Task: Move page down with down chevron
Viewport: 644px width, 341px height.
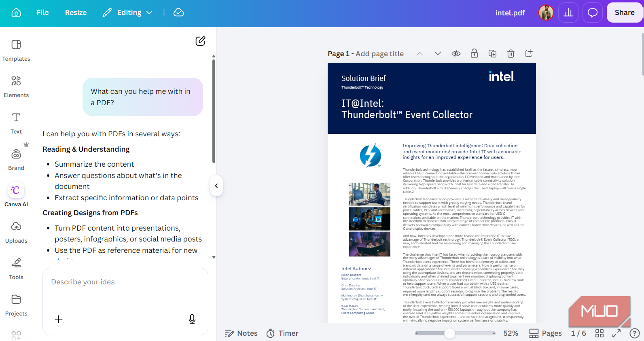Action: click(x=438, y=53)
